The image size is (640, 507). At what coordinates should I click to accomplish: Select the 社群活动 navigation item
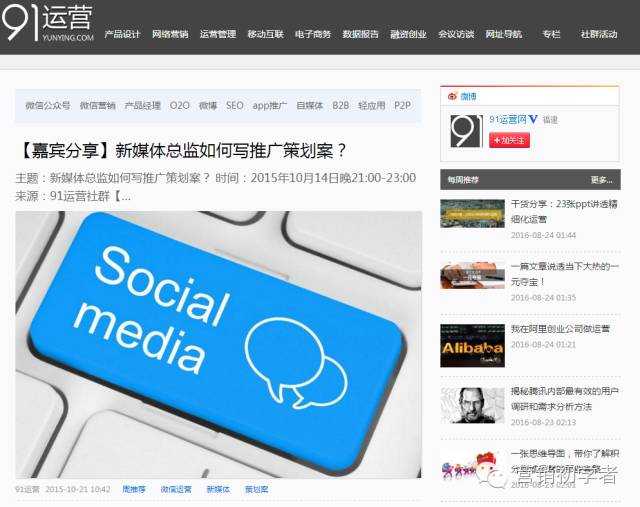click(x=599, y=34)
